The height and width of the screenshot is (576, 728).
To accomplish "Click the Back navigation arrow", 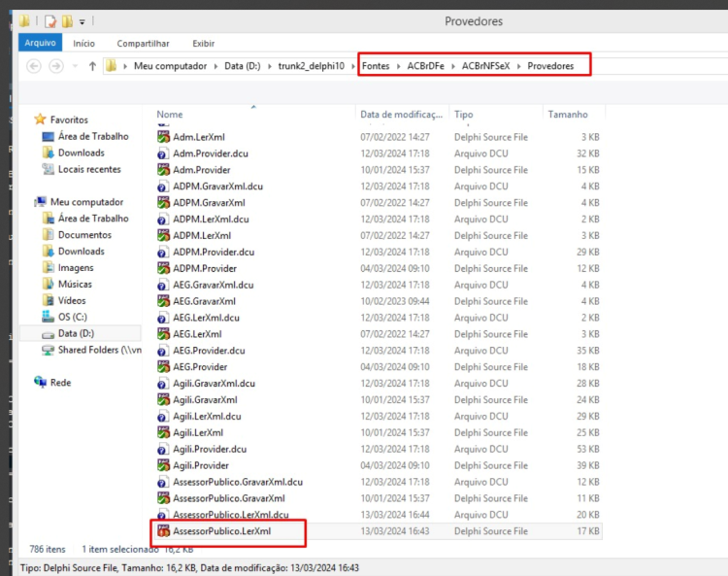I will 33,66.
